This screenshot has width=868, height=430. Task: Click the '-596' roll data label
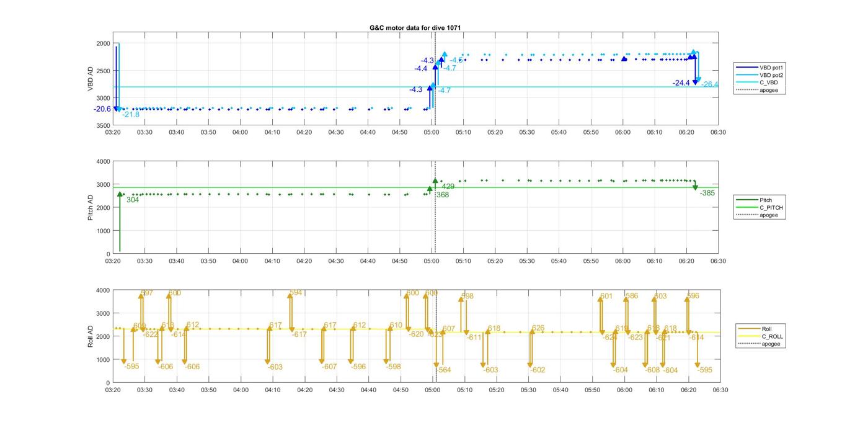pyautogui.click(x=358, y=367)
